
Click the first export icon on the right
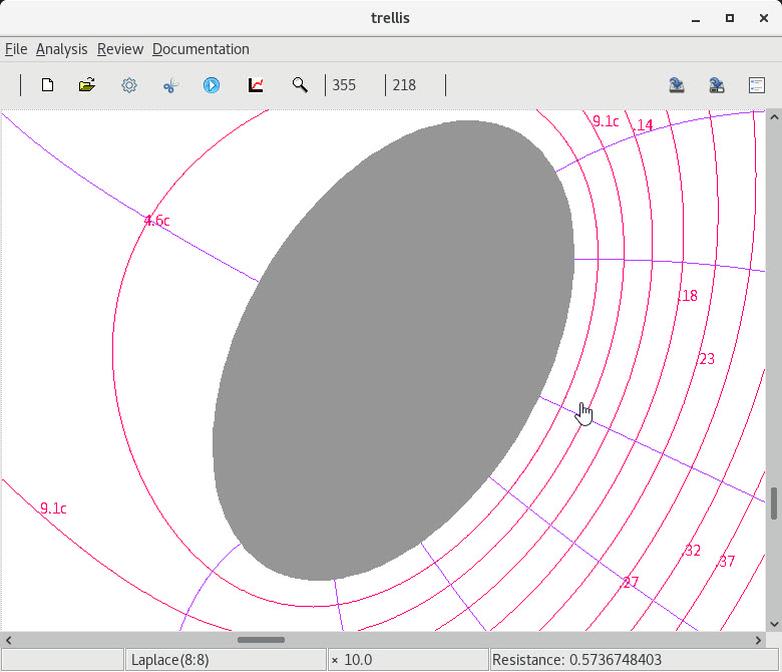677,85
